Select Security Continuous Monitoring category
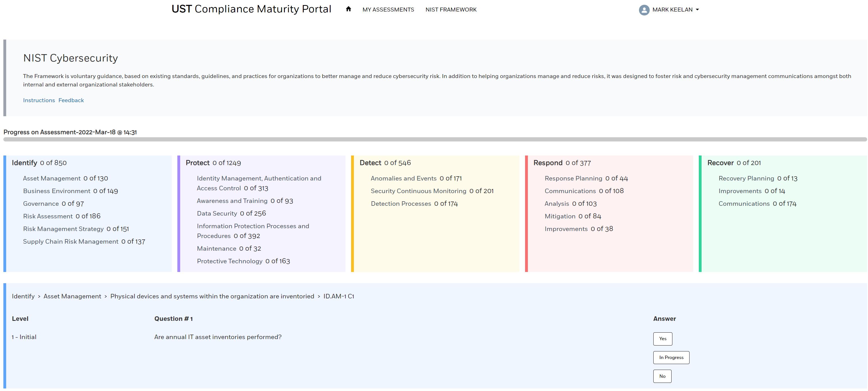868x391 pixels. (x=418, y=191)
